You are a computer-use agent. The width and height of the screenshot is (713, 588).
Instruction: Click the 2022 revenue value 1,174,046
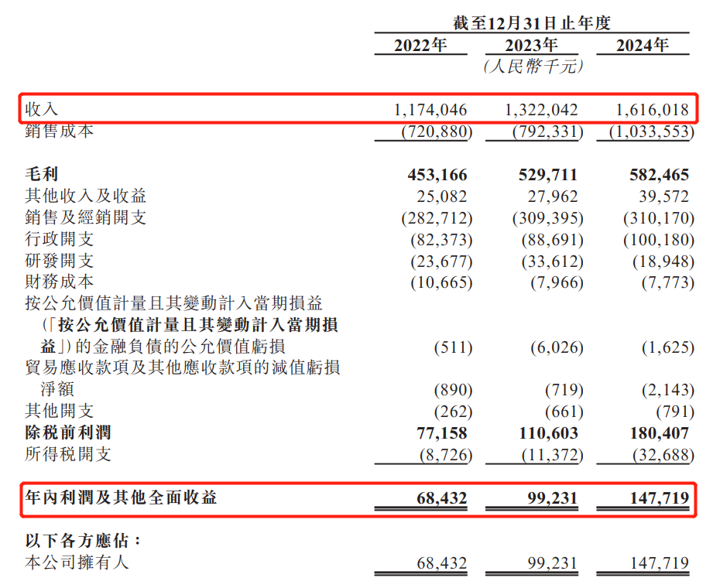tap(420, 111)
